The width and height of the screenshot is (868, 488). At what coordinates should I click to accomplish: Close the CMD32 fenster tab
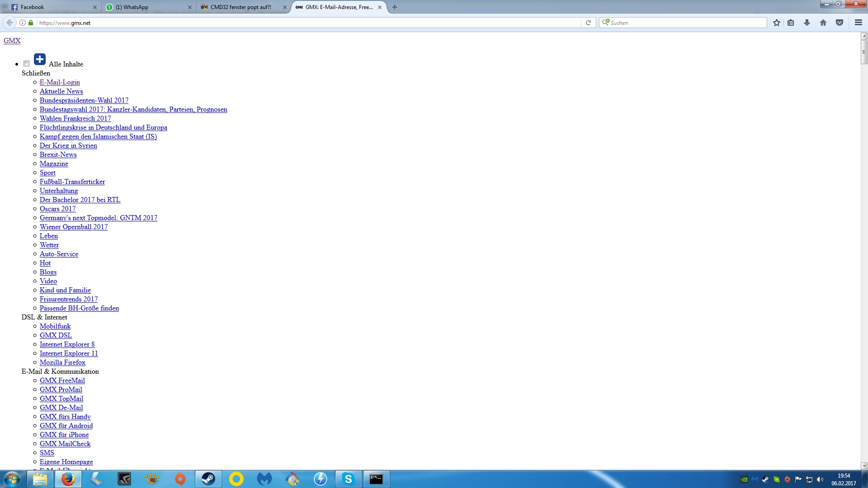click(x=285, y=7)
